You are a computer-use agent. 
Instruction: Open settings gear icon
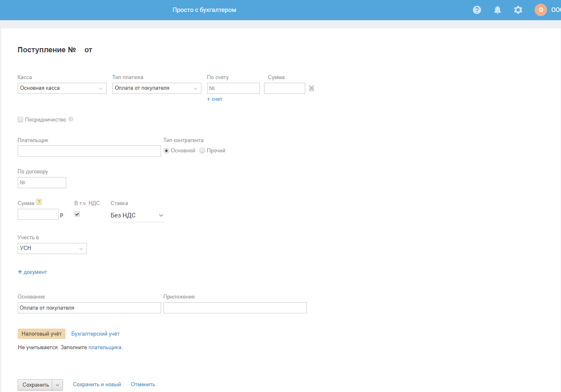[518, 10]
